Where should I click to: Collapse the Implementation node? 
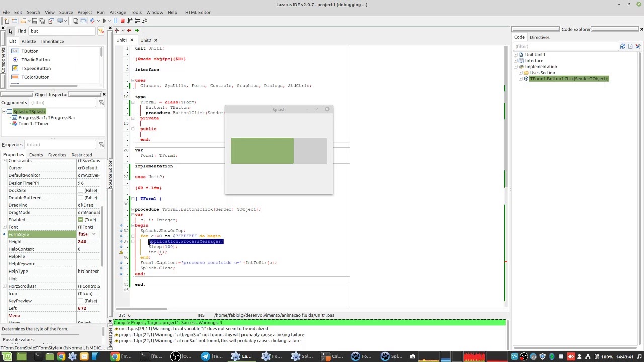pos(515,67)
